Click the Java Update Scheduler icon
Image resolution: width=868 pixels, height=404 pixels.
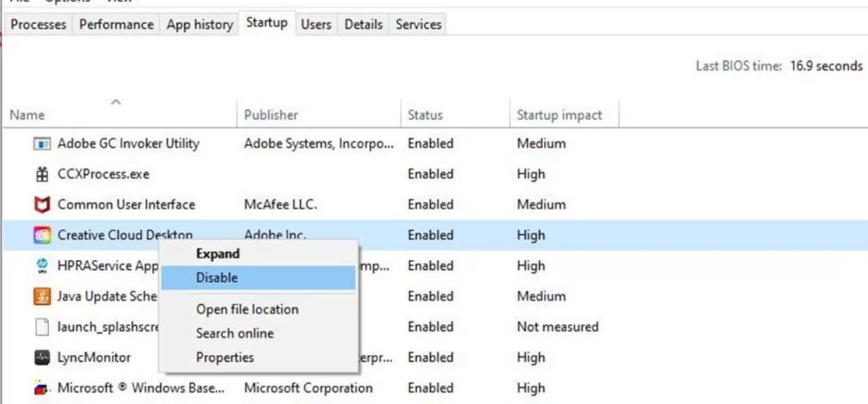tap(42, 297)
